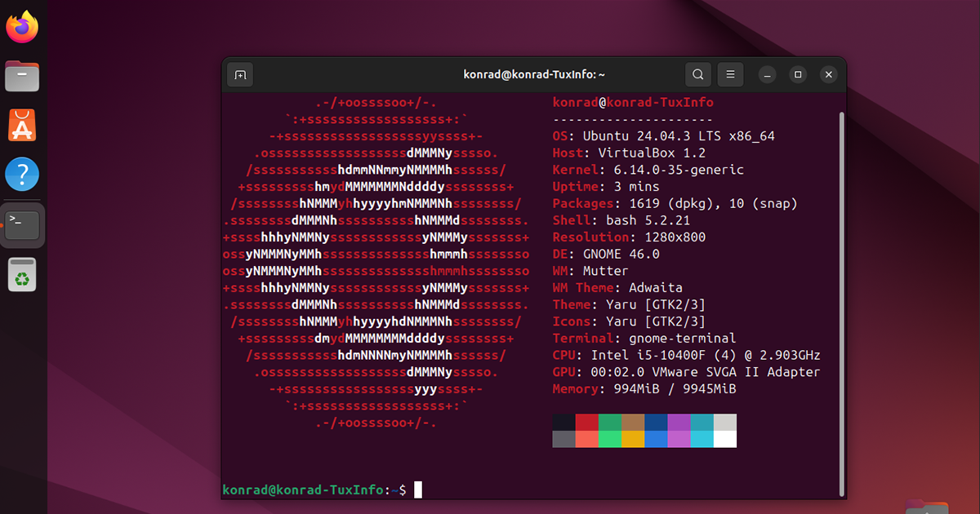This screenshot has width=980, height=514.
Task: Open a new terminal tab
Action: [240, 75]
